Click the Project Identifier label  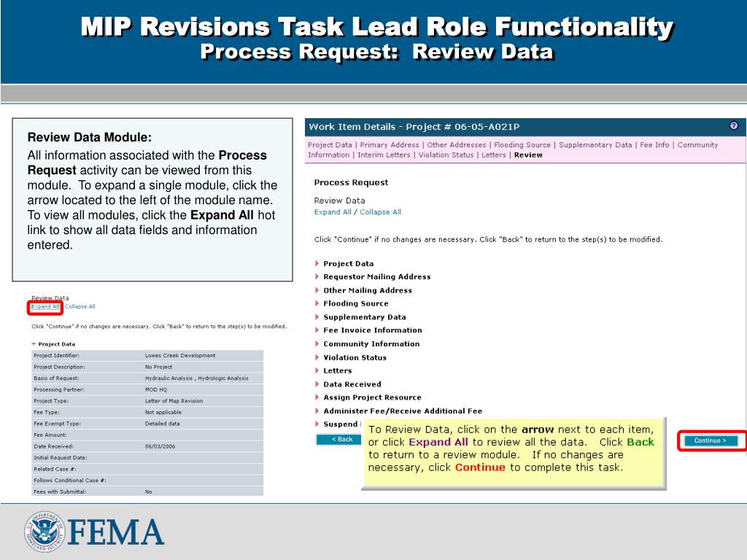(x=56, y=355)
